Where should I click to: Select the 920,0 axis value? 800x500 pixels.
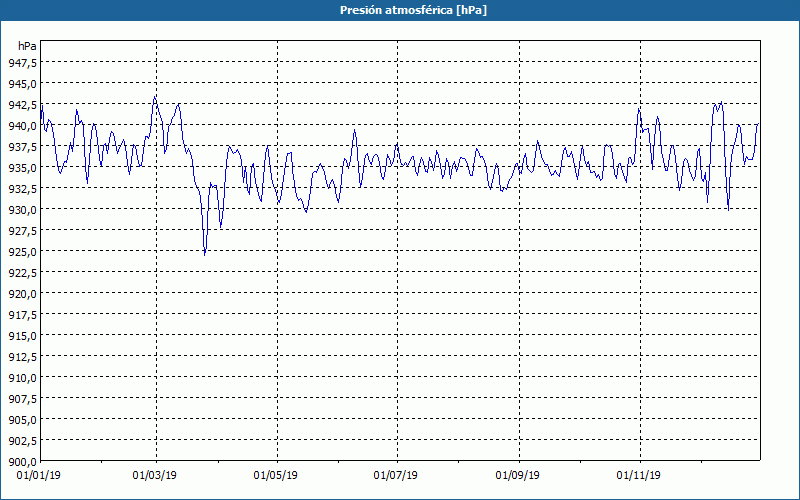tap(22, 293)
